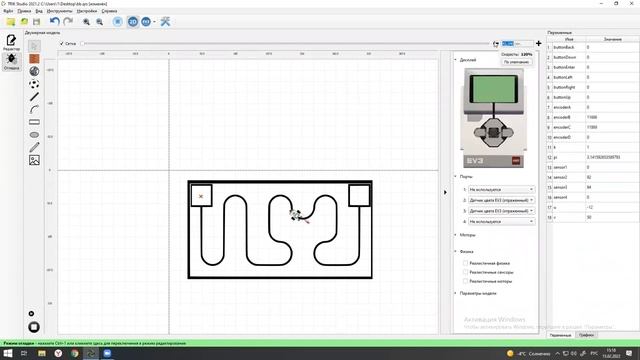Viewport: 640px width, 360px height.
Task: Select the freehand pencil tool
Action: coord(34,147)
